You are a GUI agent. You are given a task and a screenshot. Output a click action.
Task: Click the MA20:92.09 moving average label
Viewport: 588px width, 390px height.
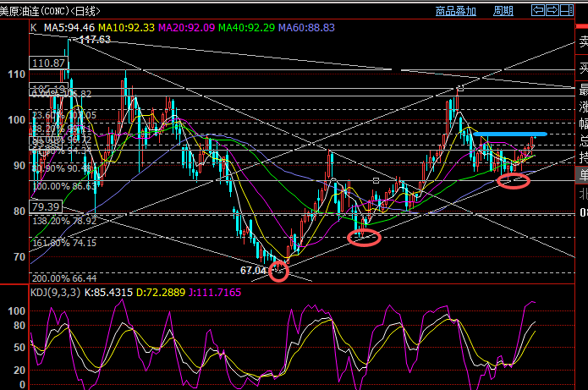186,28
